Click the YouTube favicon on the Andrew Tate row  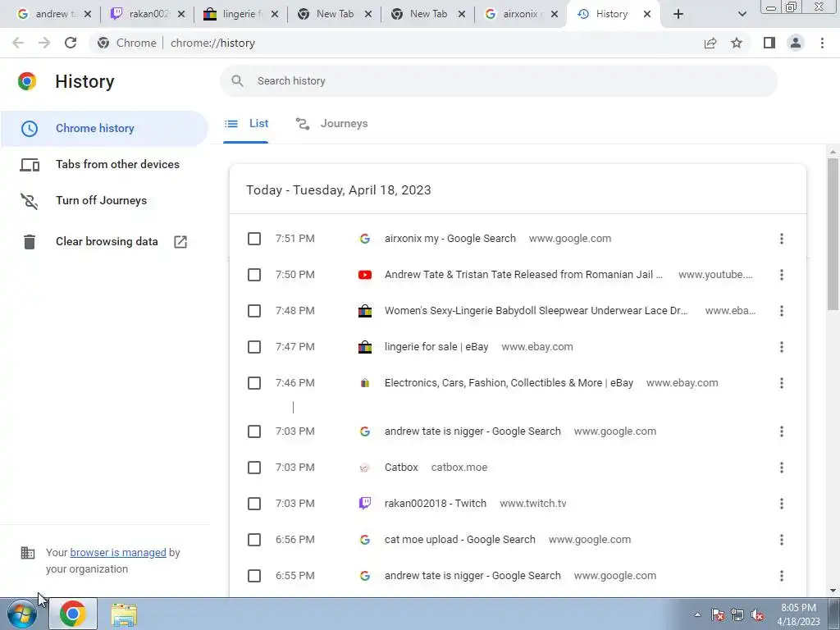[x=365, y=275]
